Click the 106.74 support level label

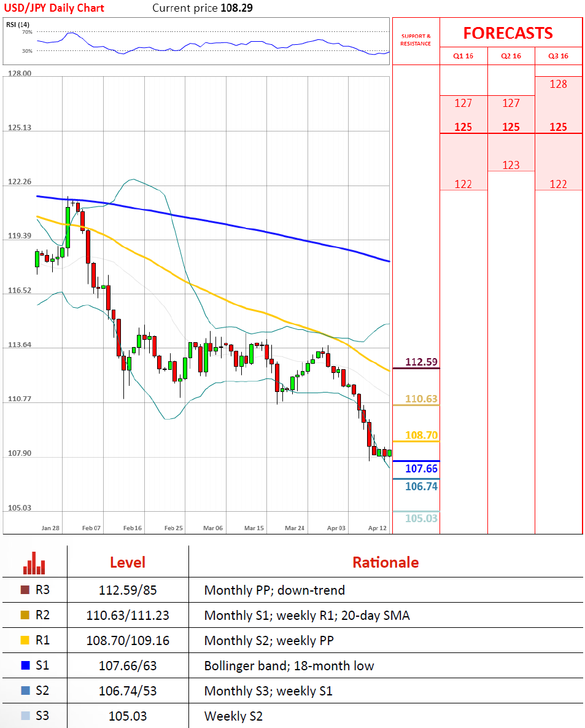coord(421,486)
